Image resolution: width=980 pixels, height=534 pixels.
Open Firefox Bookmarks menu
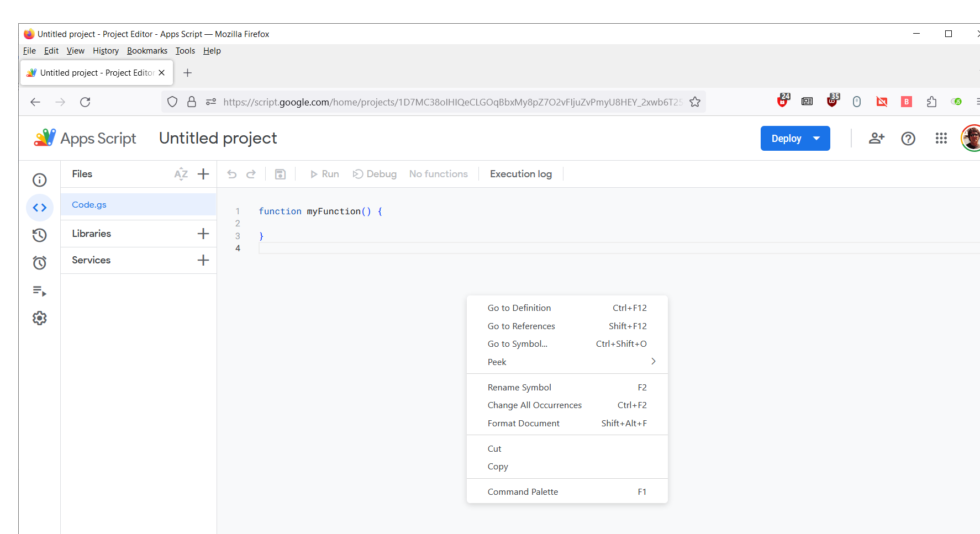coord(147,51)
